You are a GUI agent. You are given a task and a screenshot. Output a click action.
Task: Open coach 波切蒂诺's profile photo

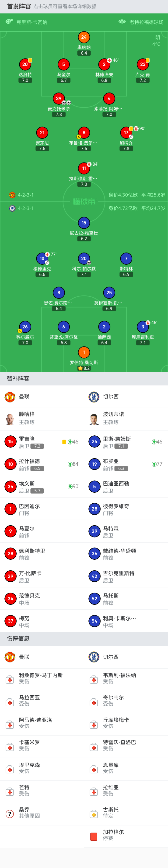[94, 419]
